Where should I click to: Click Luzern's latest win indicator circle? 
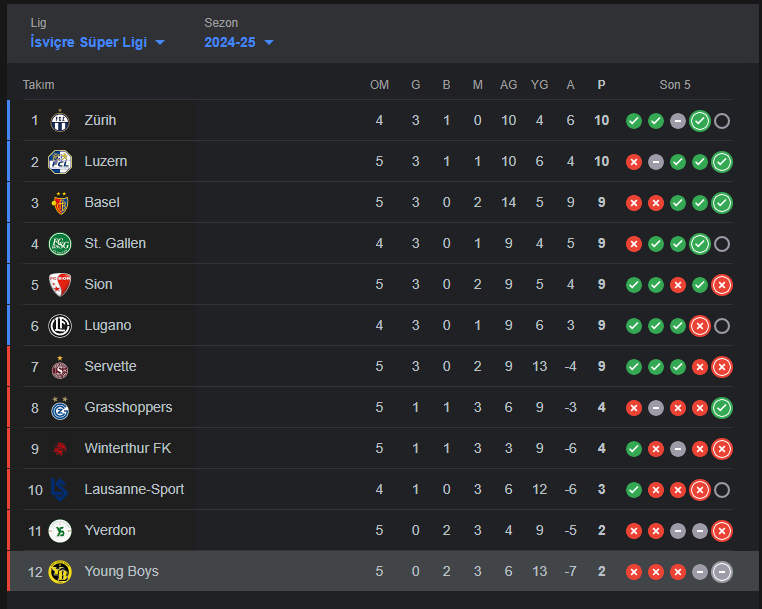click(722, 161)
